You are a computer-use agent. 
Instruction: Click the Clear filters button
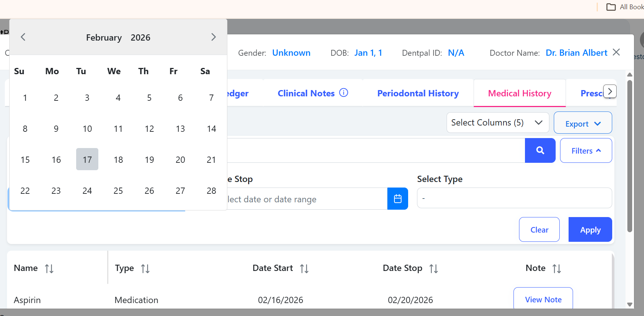click(539, 230)
